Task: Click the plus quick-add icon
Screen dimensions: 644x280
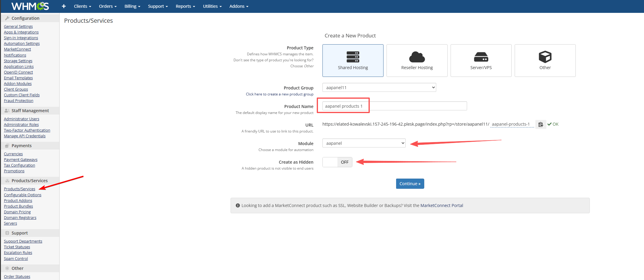Action: tap(63, 6)
